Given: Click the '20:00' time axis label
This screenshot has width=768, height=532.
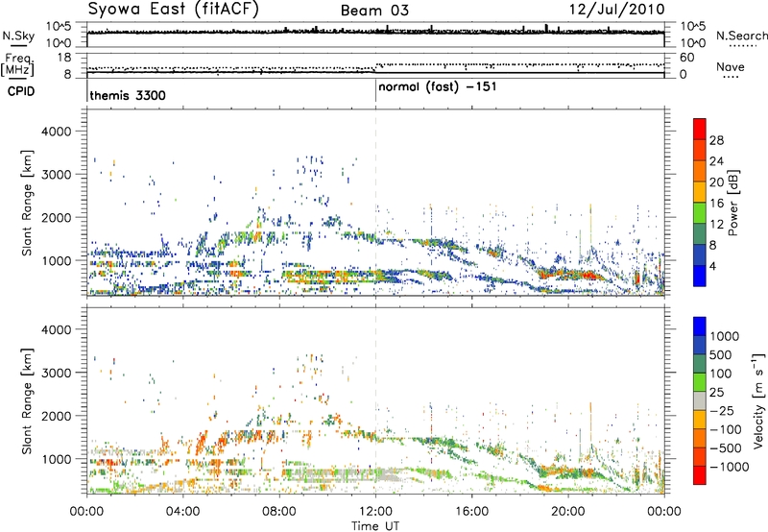Looking at the screenshot, I should click(x=568, y=512).
